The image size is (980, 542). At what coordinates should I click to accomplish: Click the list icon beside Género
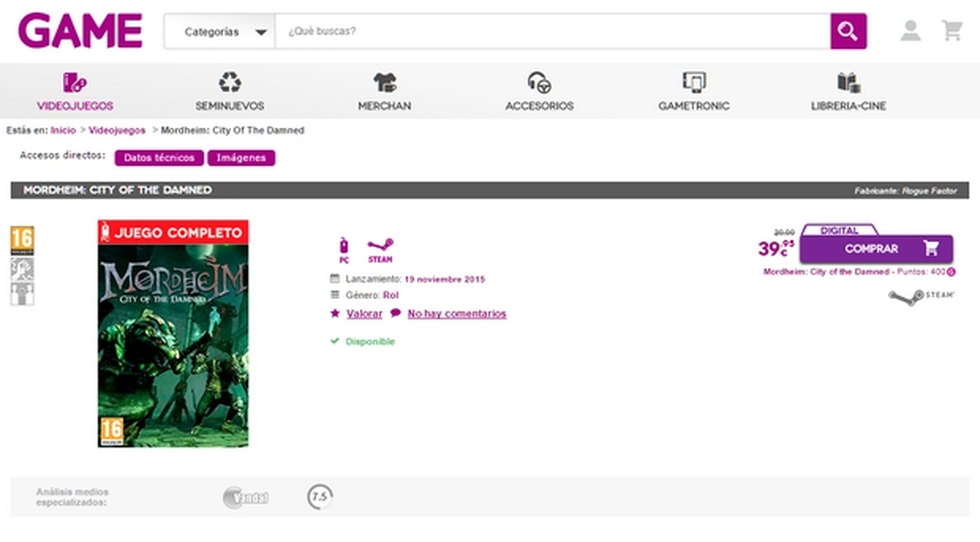point(334,295)
